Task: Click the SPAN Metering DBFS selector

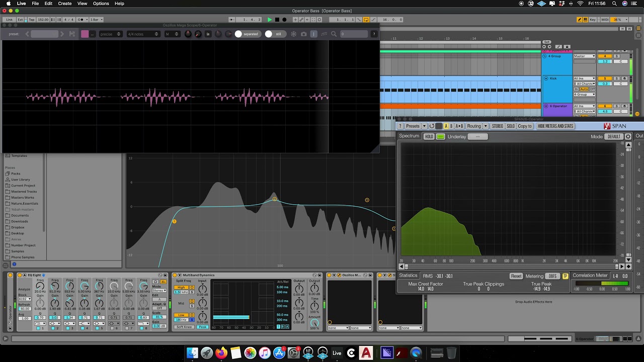Action: [x=553, y=276]
